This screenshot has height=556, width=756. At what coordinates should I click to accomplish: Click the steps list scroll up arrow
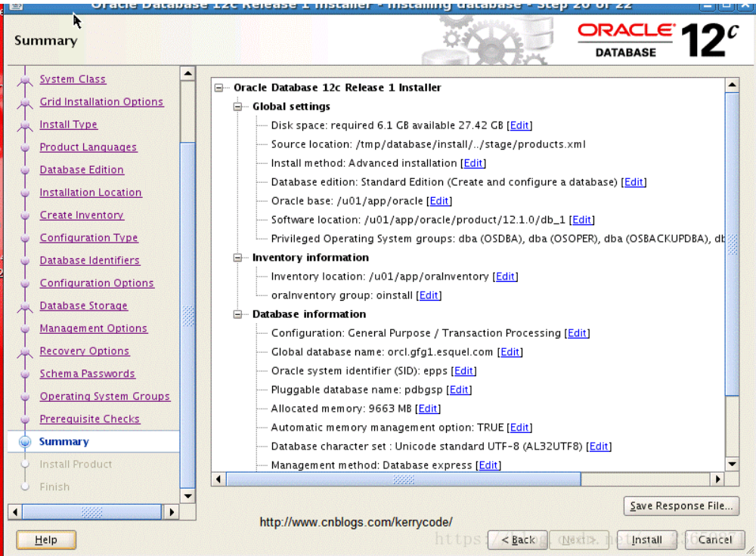187,74
